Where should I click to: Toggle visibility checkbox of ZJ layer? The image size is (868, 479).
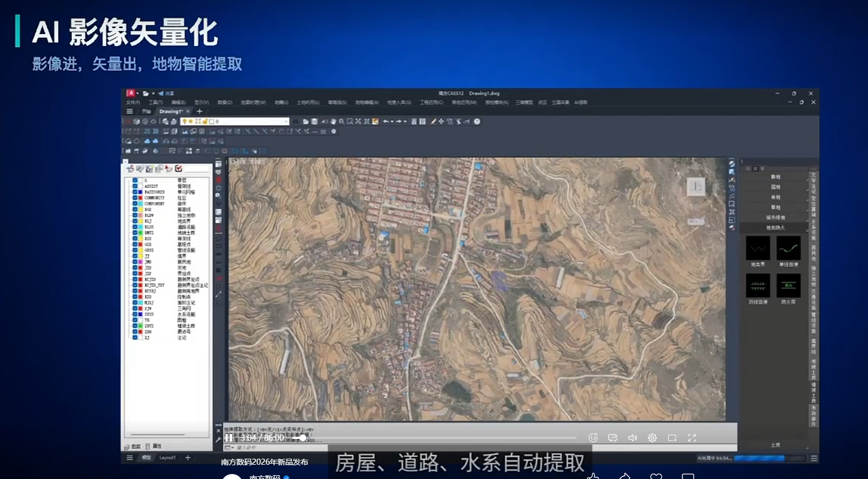[135, 337]
